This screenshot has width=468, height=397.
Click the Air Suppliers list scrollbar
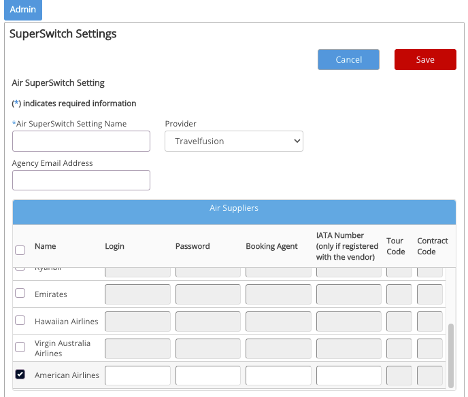pyautogui.click(x=451, y=355)
